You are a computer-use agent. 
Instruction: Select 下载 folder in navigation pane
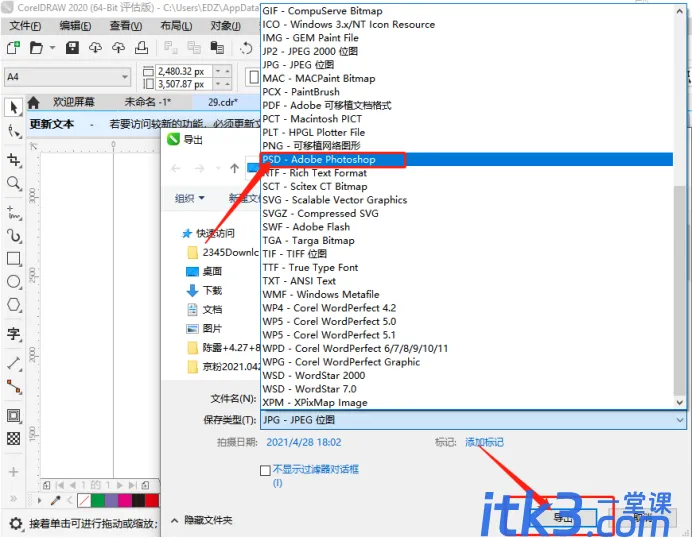coord(204,290)
